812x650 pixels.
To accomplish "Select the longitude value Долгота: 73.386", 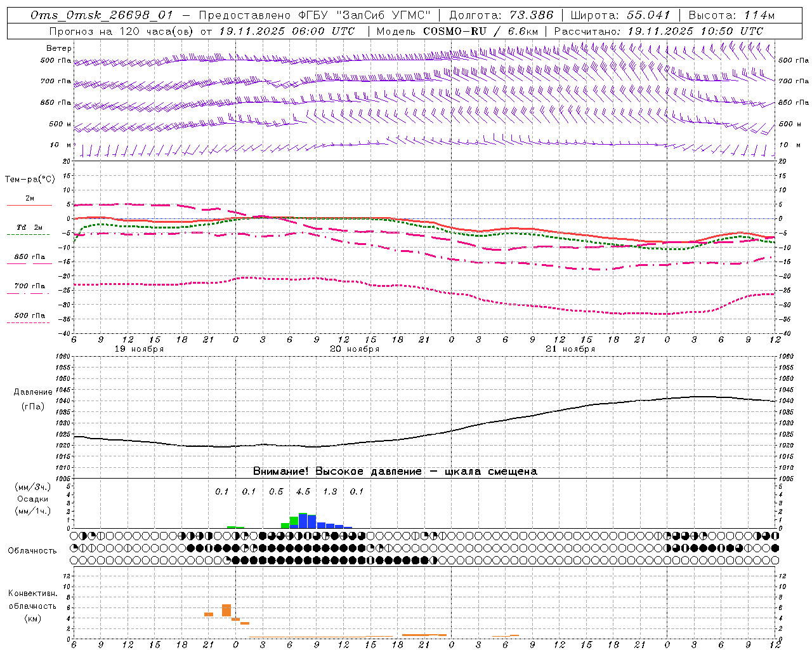I will [501, 16].
